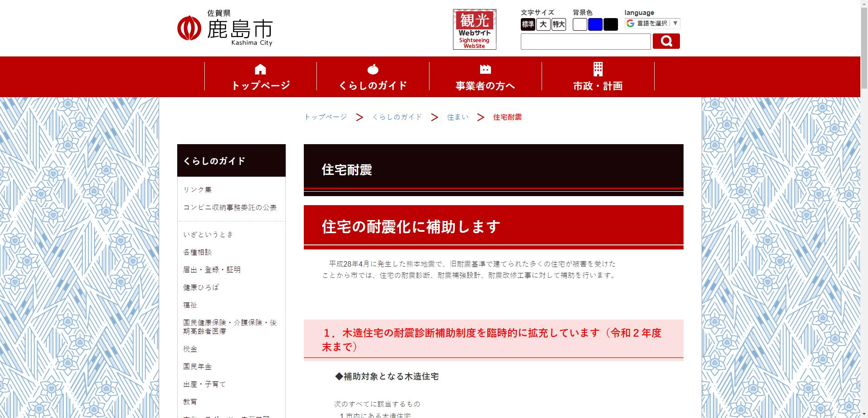The width and height of the screenshot is (868, 418).
Task: Open the くらしのガイド navigation menu
Action: [373, 85]
